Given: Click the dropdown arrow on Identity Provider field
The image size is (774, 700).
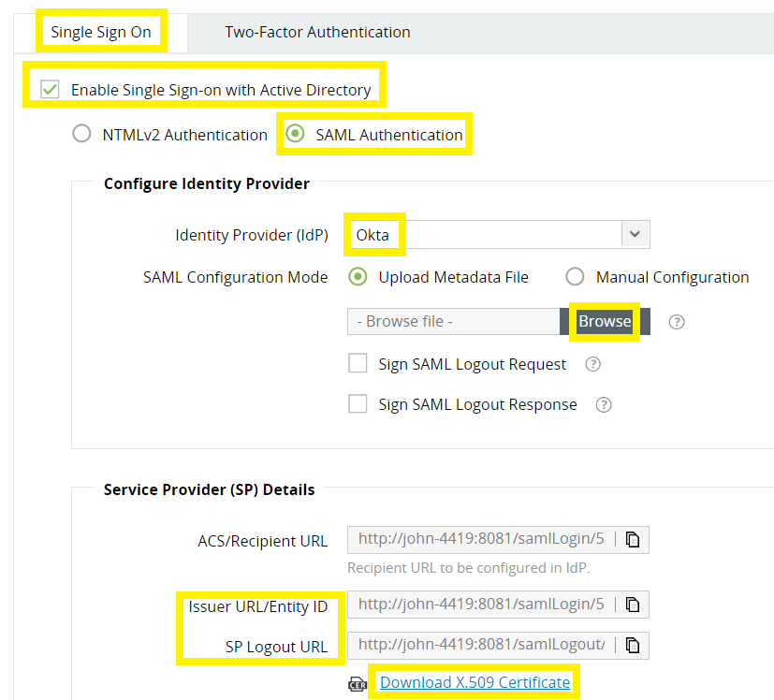Looking at the screenshot, I should pyautogui.click(x=635, y=234).
